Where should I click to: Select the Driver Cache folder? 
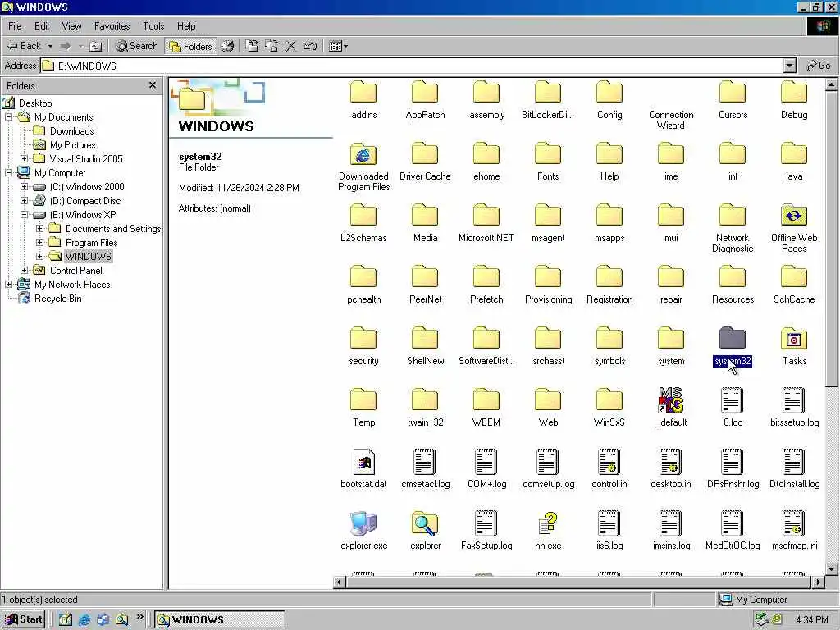click(425, 162)
